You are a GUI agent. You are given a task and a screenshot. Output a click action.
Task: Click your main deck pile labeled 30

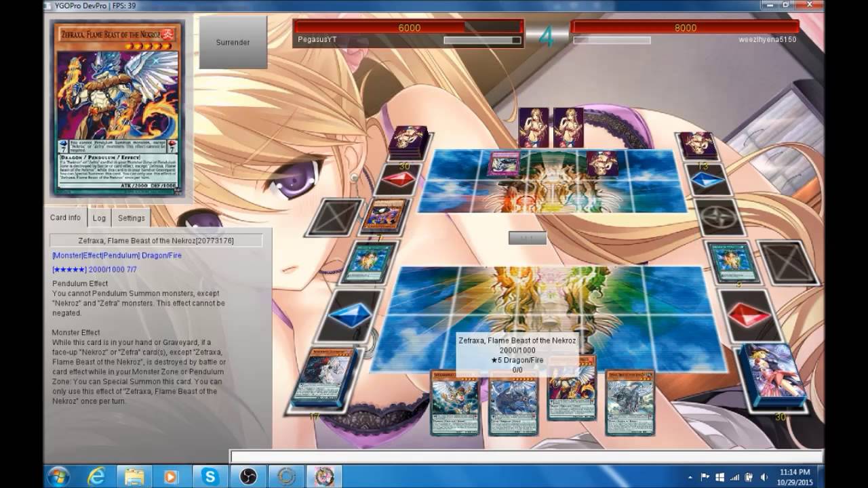pyautogui.click(x=774, y=376)
